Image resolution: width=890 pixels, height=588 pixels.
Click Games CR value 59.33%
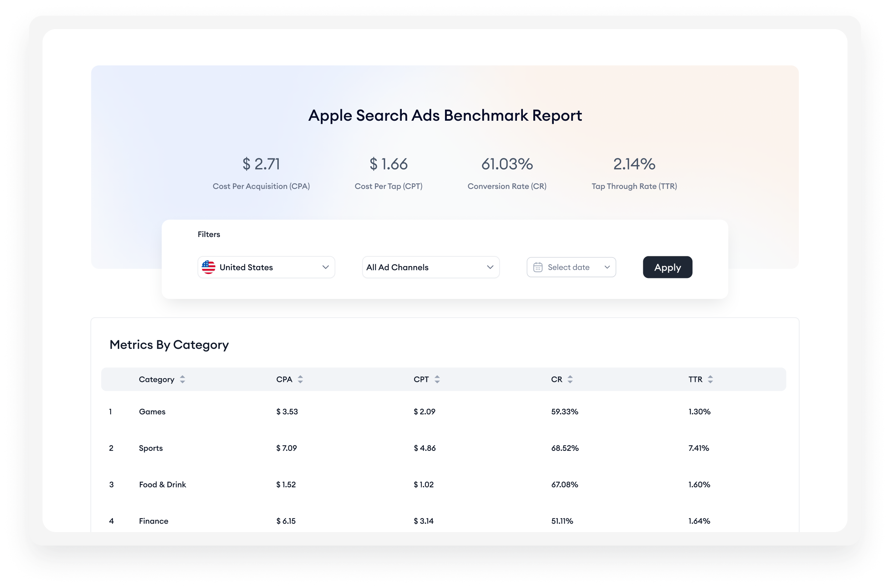[565, 411]
